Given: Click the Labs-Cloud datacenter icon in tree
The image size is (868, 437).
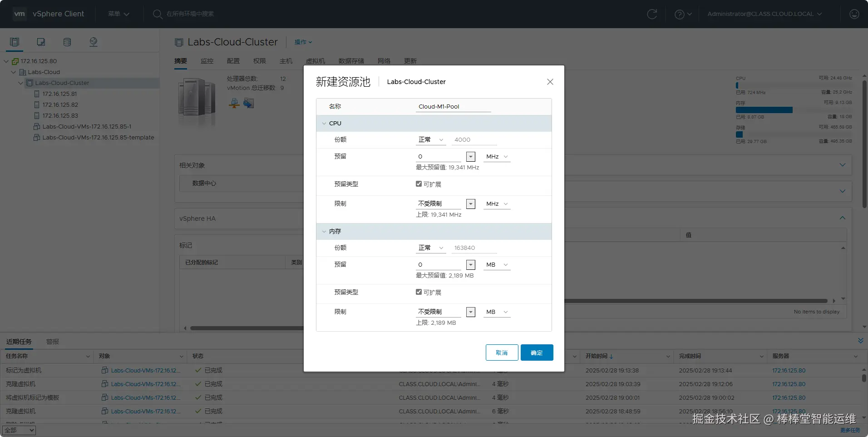Looking at the screenshot, I should pos(23,72).
